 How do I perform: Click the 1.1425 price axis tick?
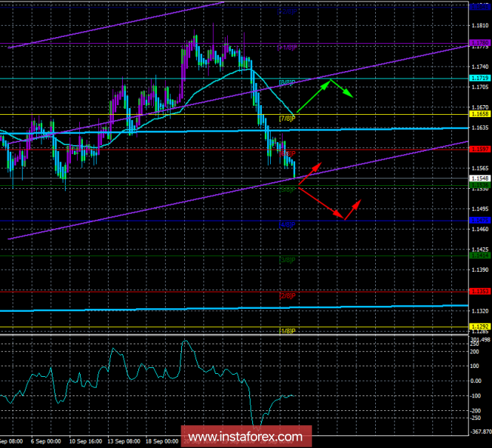click(480, 250)
